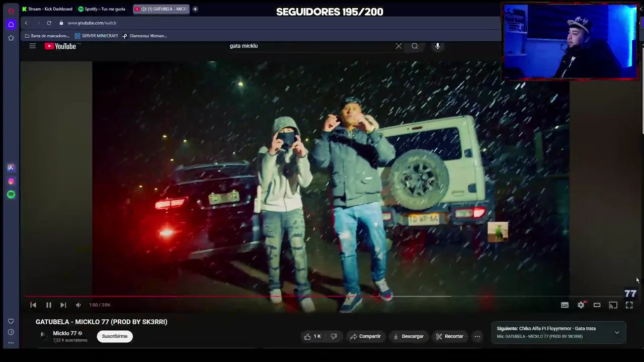This screenshot has width=644, height=362.
Task: Go to YouTube home via logo
Action: 60,46
